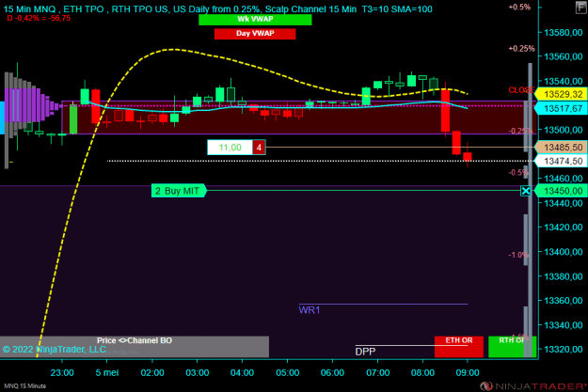Click the Price <>Channel BO label

tap(135, 340)
